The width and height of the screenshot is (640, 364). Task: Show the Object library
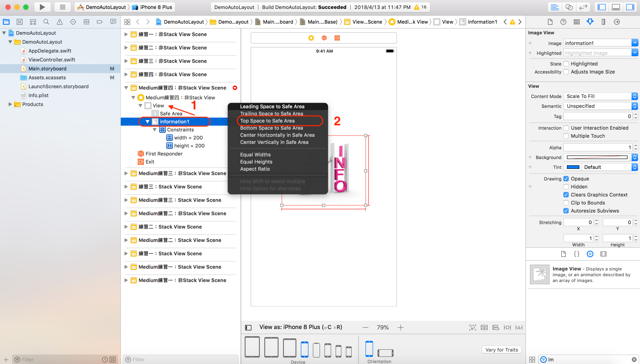pyautogui.click(x=590, y=254)
